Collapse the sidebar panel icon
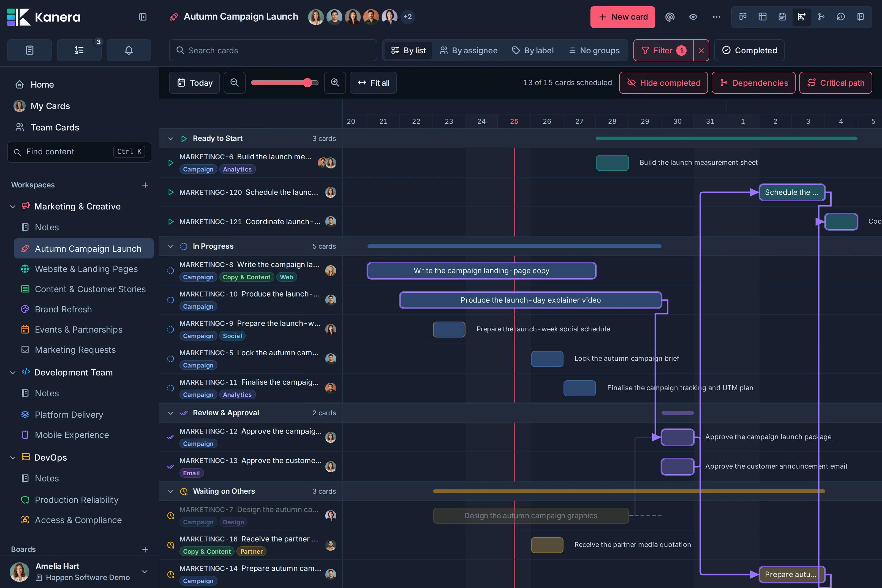Viewport: 882px width, 588px height. (x=142, y=17)
